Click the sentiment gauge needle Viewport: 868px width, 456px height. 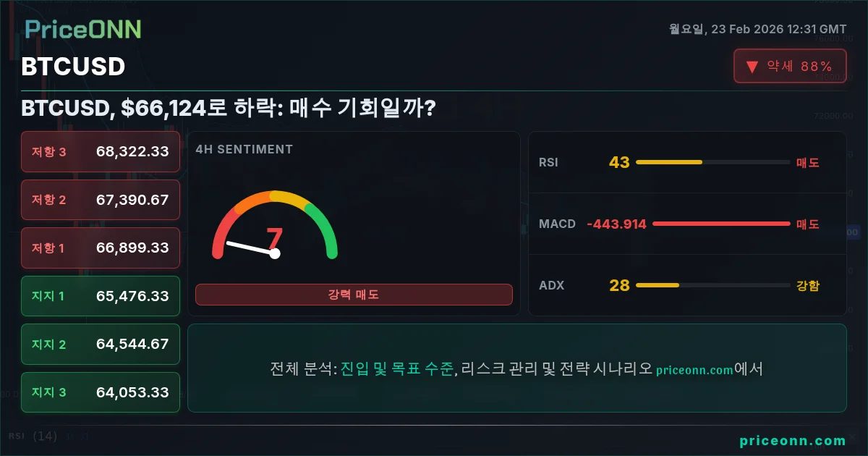pyautogui.click(x=251, y=248)
